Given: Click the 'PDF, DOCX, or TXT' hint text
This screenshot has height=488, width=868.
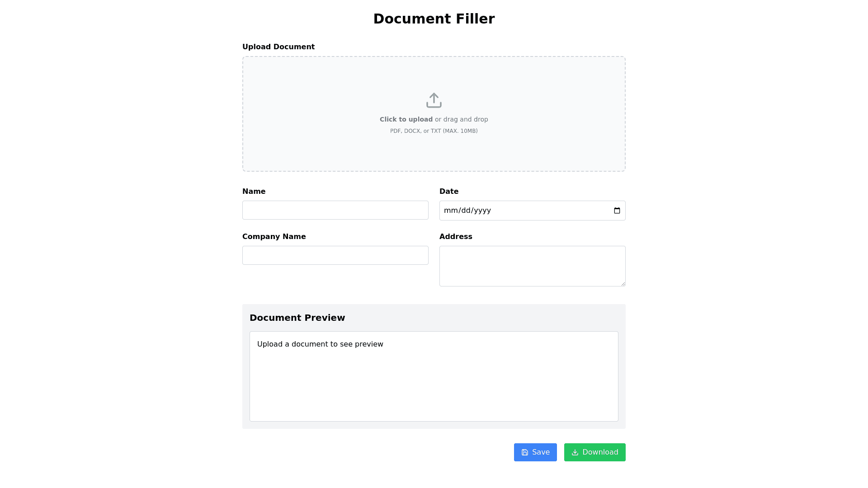Looking at the screenshot, I should pos(434,131).
